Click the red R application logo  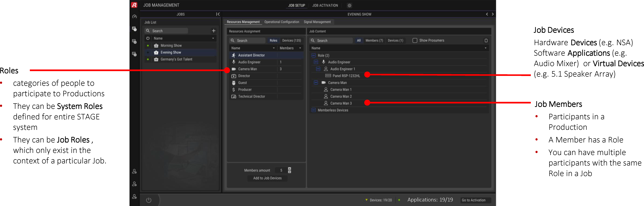click(134, 5)
